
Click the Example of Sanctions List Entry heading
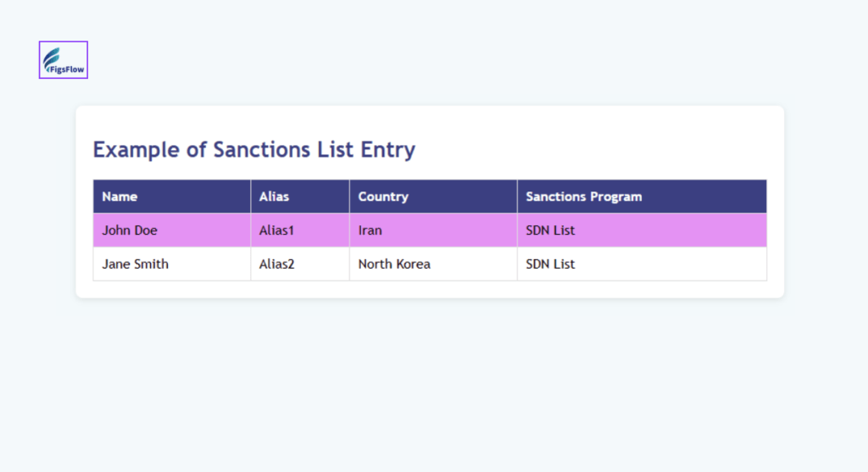253,150
